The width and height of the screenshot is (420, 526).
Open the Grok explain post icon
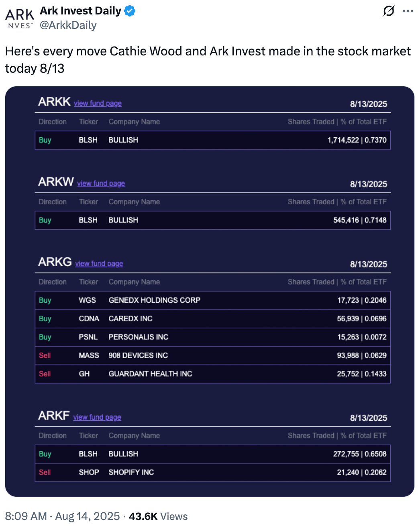388,11
